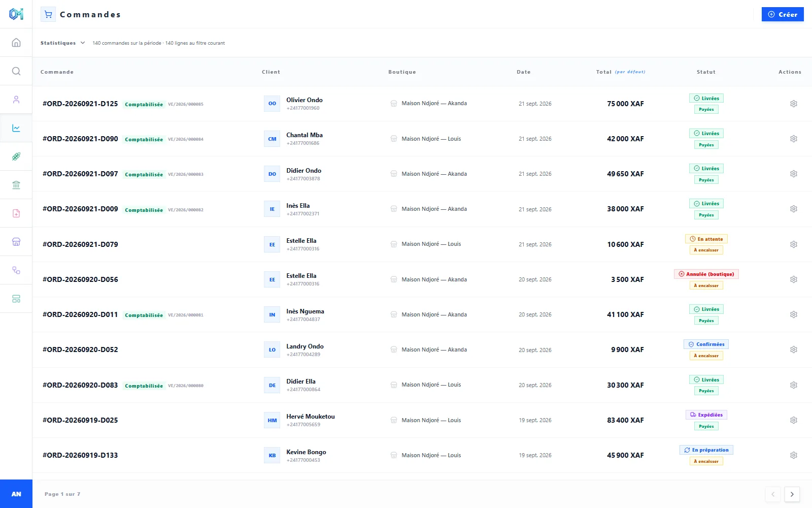Click the shopping cart Commandes icon
Screen dimensions: 812x508
tap(48, 14)
